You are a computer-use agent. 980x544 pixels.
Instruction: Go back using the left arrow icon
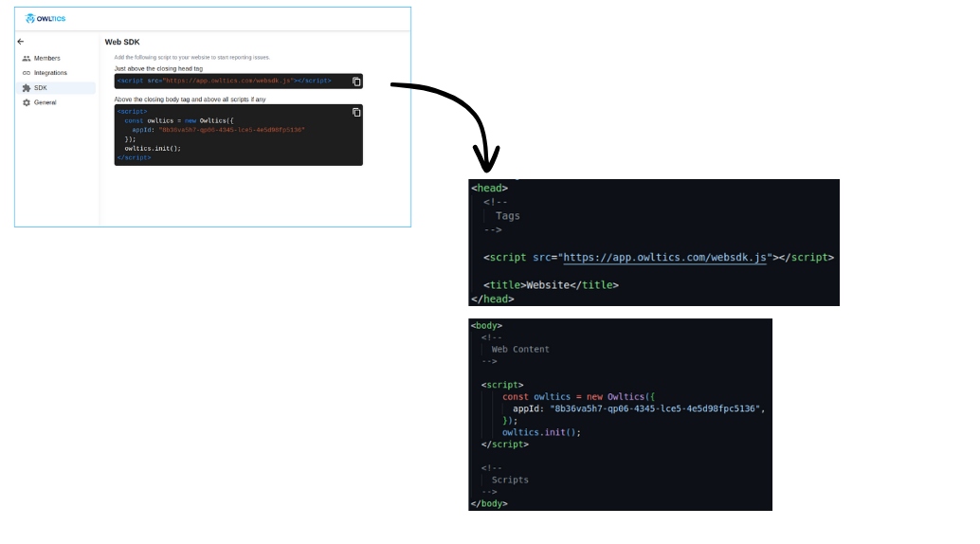[21, 42]
